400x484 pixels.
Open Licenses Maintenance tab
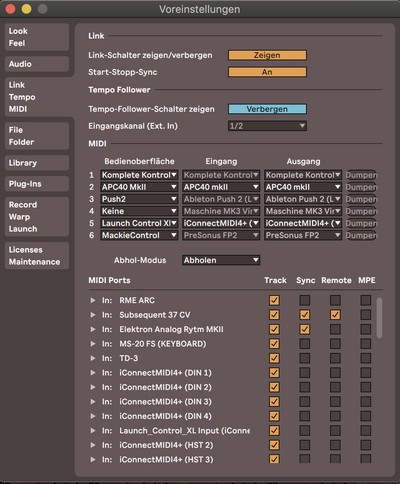pos(37,256)
